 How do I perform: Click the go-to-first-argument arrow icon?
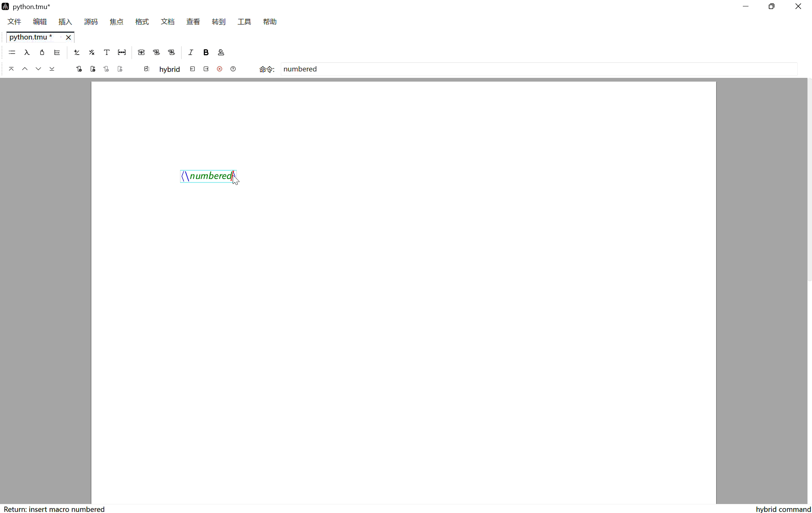coord(11,69)
